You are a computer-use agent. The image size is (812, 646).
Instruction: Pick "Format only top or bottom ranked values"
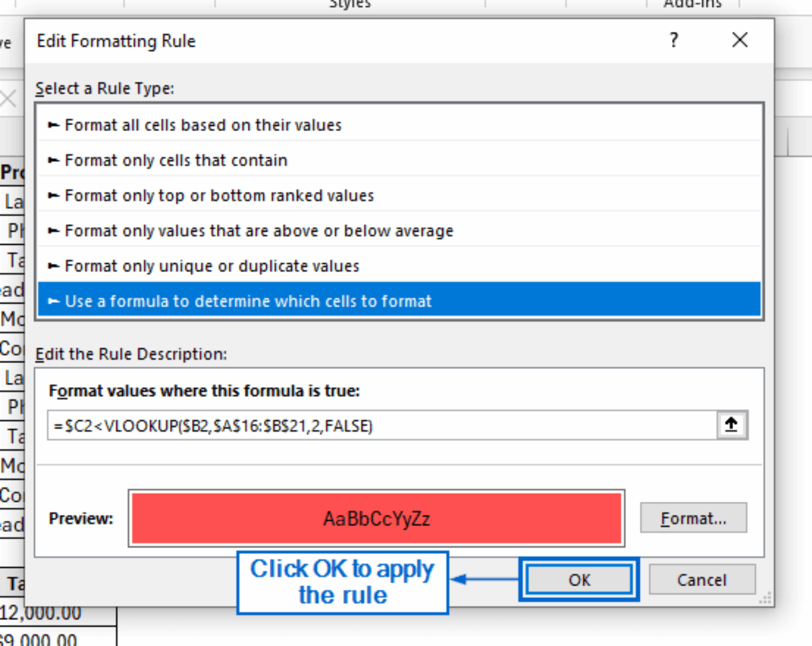pyautogui.click(x=219, y=196)
